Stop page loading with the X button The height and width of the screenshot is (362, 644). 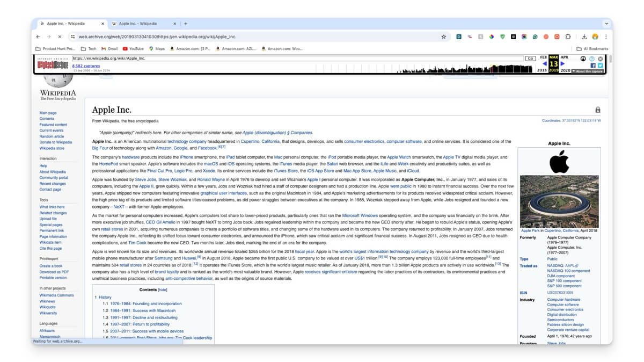tap(60, 37)
